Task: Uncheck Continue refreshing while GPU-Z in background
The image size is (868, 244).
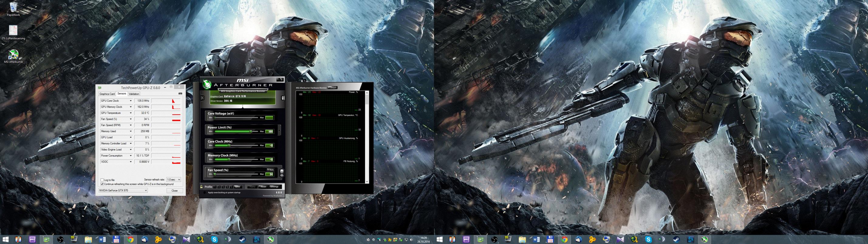Action: [x=102, y=184]
